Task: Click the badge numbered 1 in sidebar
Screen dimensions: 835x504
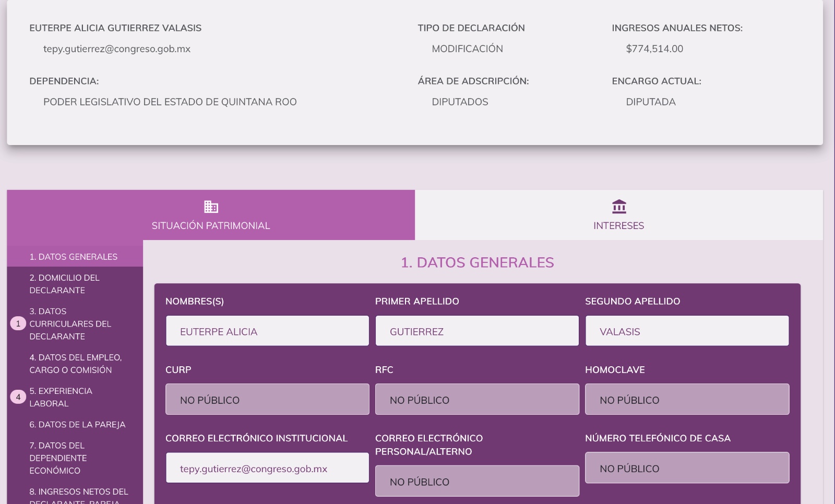Action: tap(18, 323)
